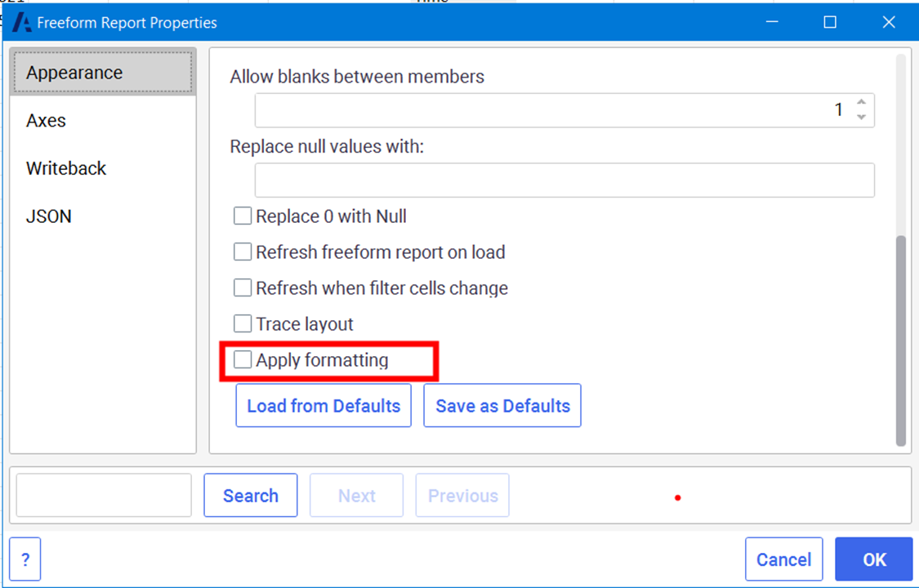
Task: Enable the Trace layout checkbox
Action: pyautogui.click(x=243, y=324)
